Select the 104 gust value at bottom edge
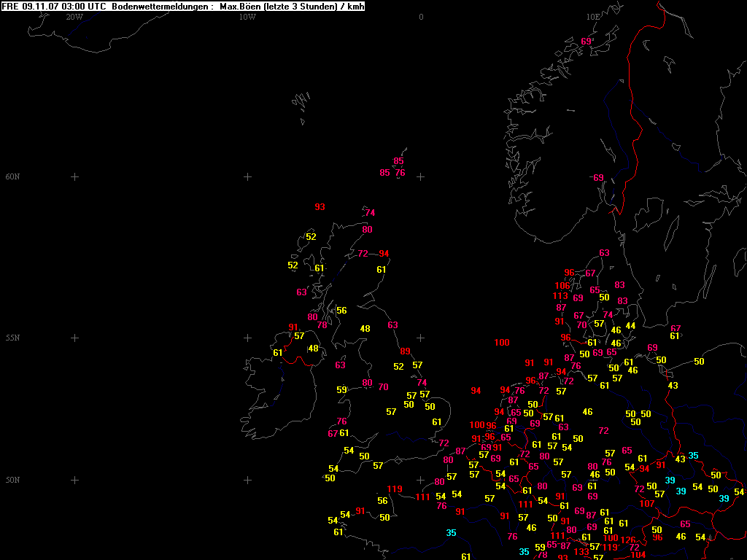 [638, 555]
